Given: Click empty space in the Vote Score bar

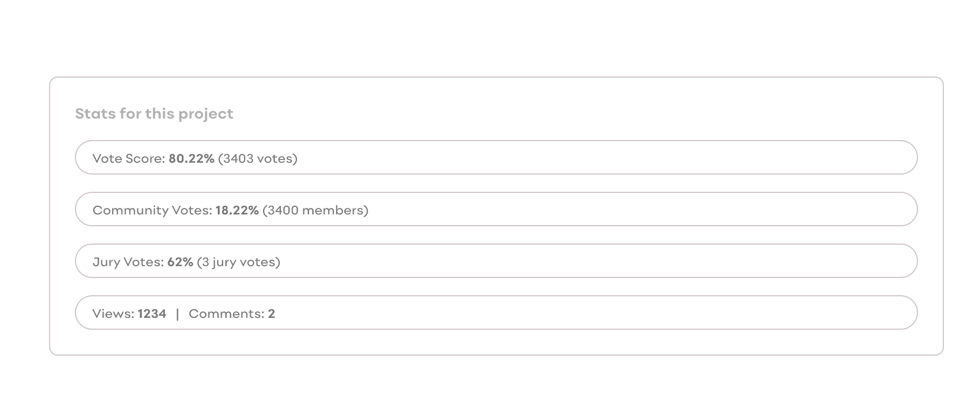Looking at the screenshot, I should [x=593, y=158].
